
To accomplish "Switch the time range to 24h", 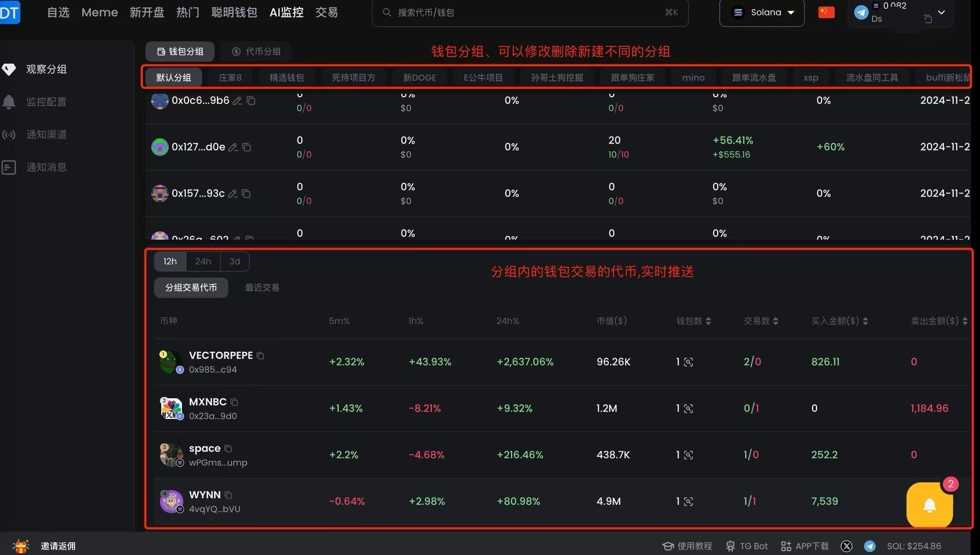I will pos(203,261).
